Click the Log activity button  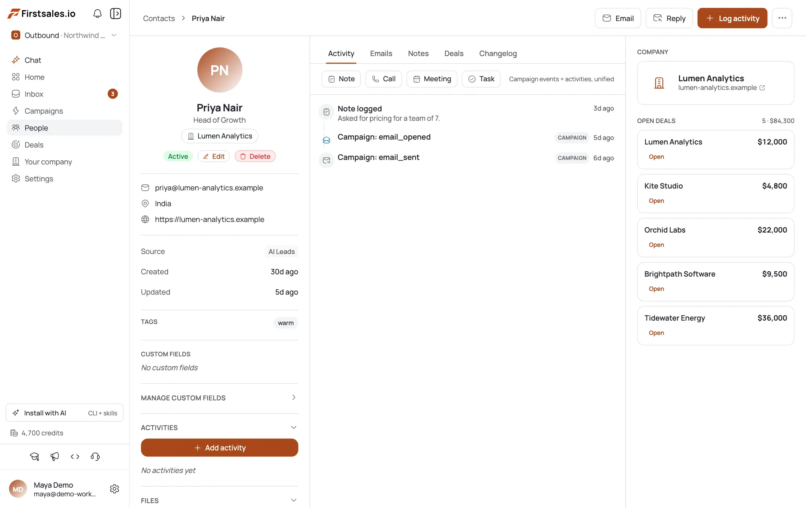coord(732,18)
